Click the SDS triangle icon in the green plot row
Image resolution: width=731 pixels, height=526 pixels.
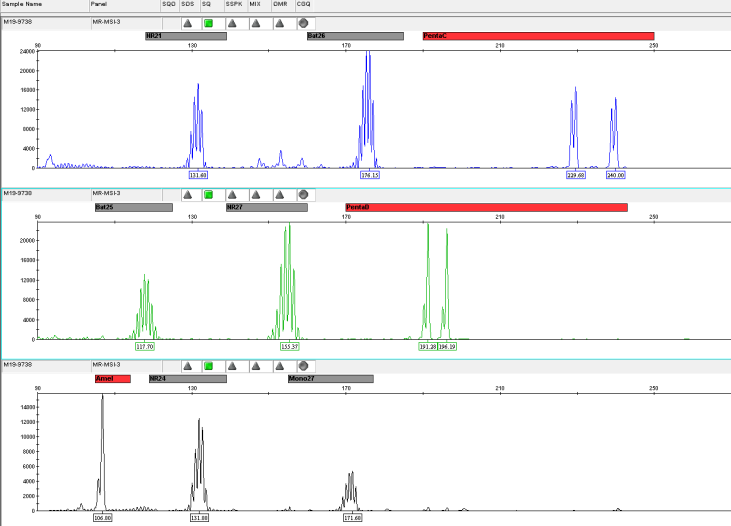pos(187,194)
